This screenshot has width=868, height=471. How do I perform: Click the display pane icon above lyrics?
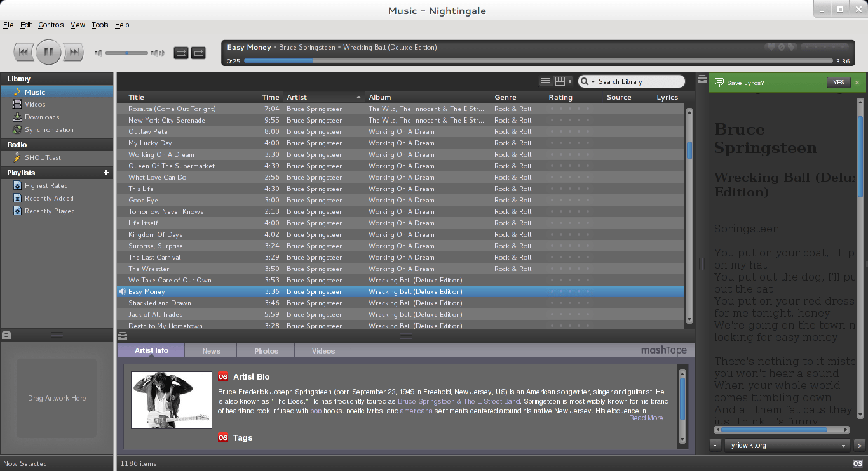(702, 79)
